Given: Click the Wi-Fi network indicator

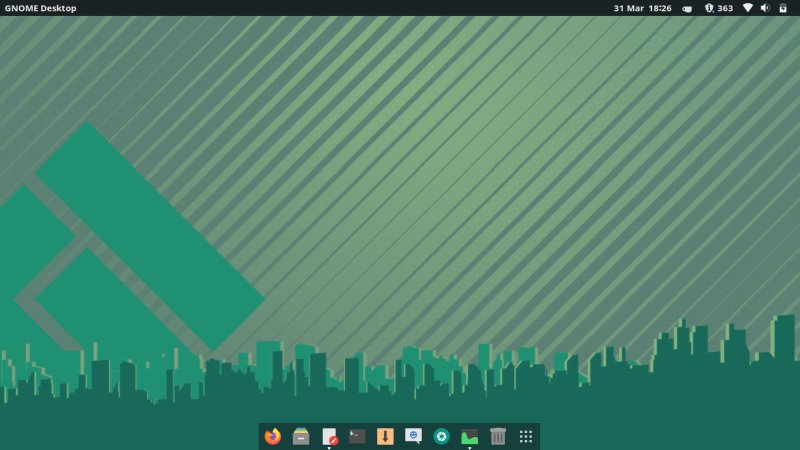Looking at the screenshot, I should pyautogui.click(x=747, y=8).
